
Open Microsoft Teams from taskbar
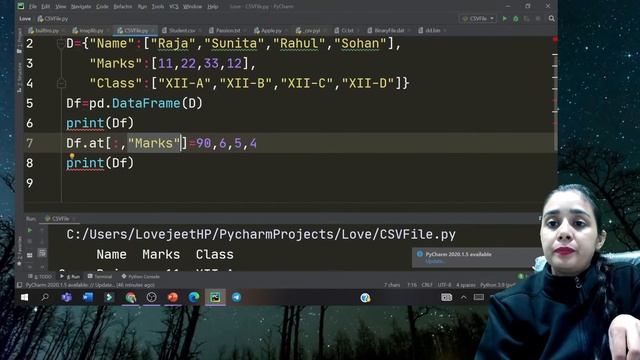click(x=67, y=297)
